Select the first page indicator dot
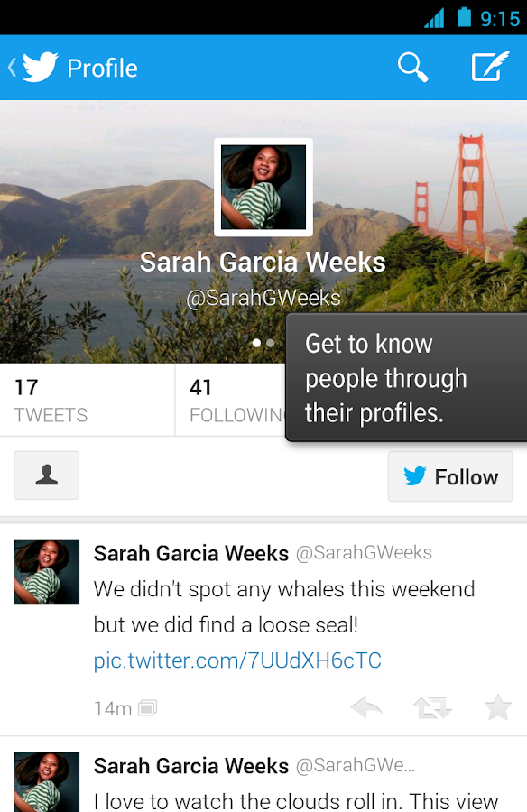The image size is (527, 812). (256, 343)
